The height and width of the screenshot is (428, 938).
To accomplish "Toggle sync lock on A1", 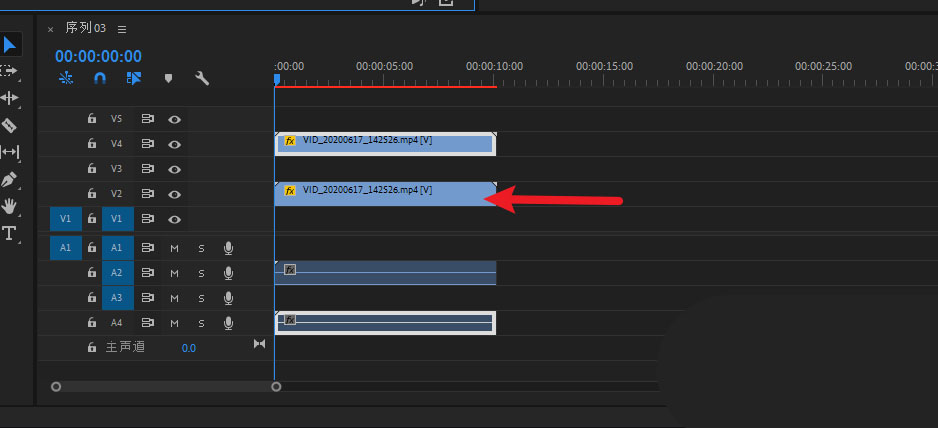I will point(148,248).
